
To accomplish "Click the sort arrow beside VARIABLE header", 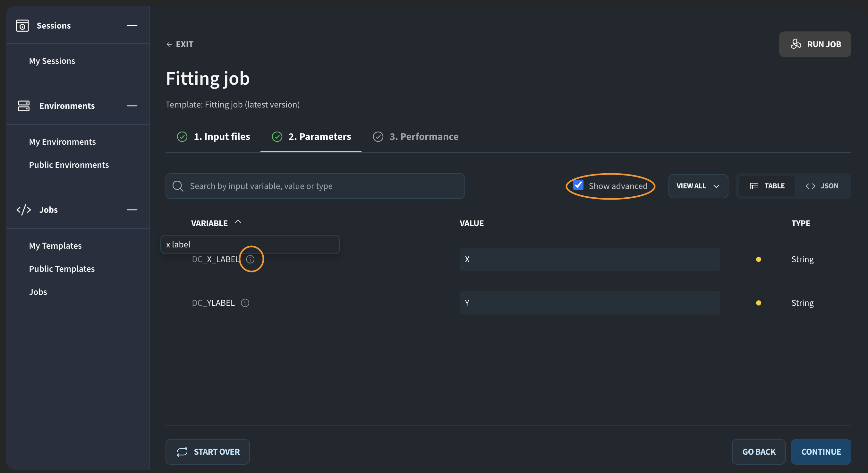I will click(238, 223).
